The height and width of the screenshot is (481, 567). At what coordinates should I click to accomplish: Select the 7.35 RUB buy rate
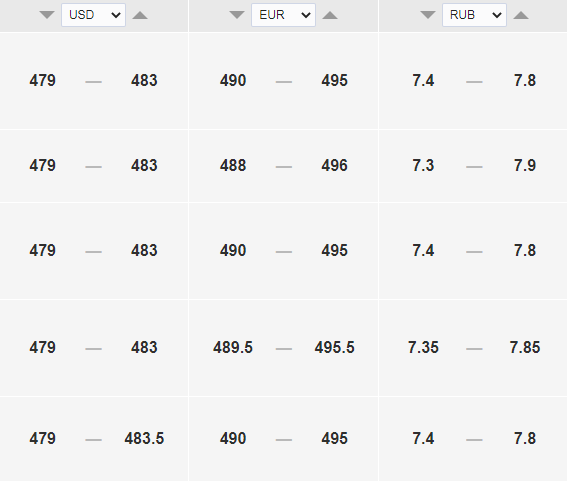point(423,348)
